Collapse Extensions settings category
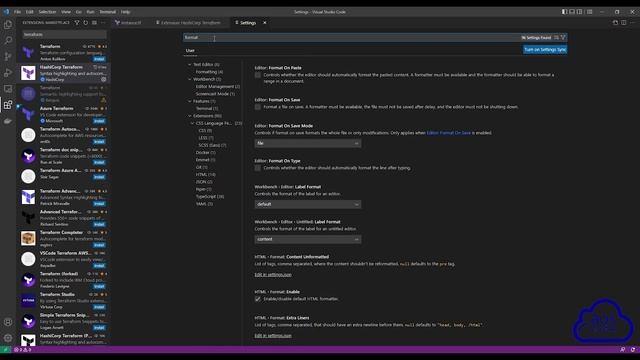This screenshot has width=640, height=360. pyautogui.click(x=190, y=116)
